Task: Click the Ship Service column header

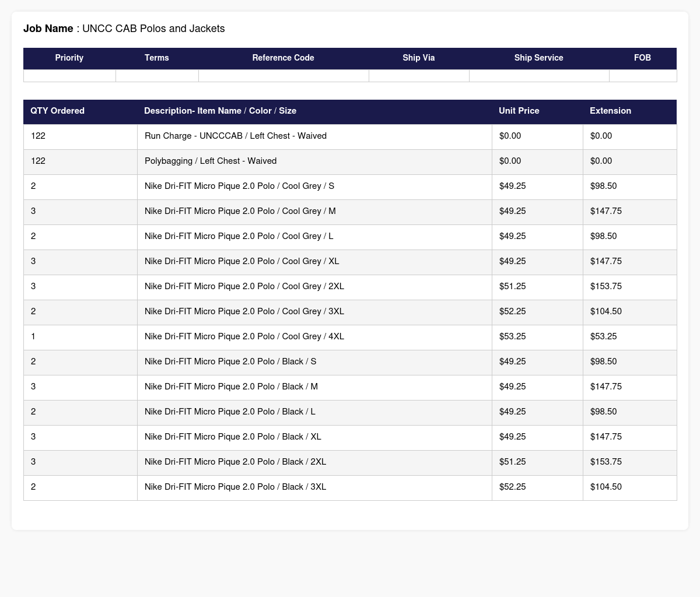Action: (x=539, y=58)
